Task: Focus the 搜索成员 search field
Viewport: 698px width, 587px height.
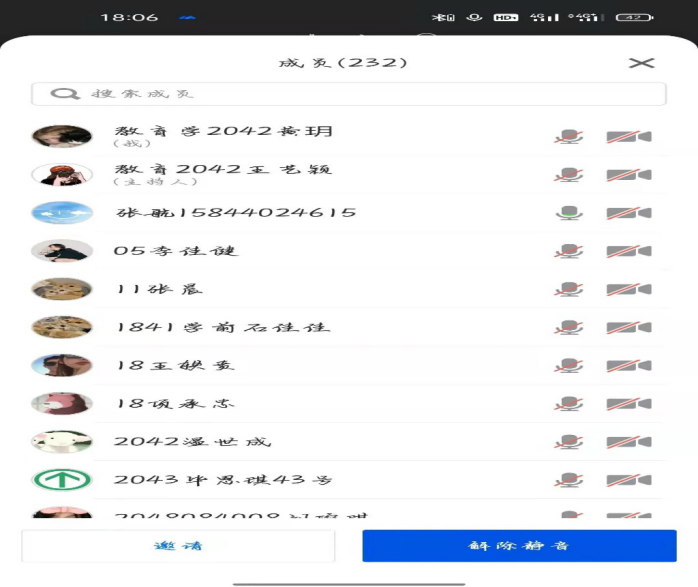Action: 348,94
